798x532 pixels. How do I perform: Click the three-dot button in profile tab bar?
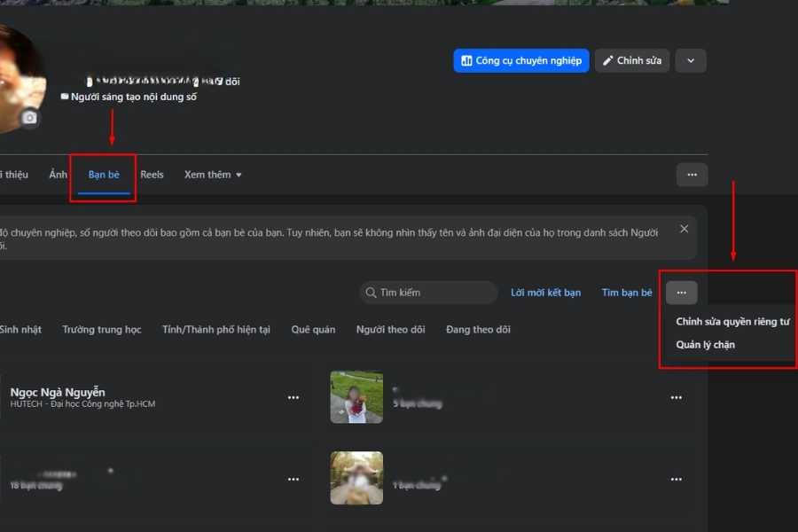(x=692, y=175)
